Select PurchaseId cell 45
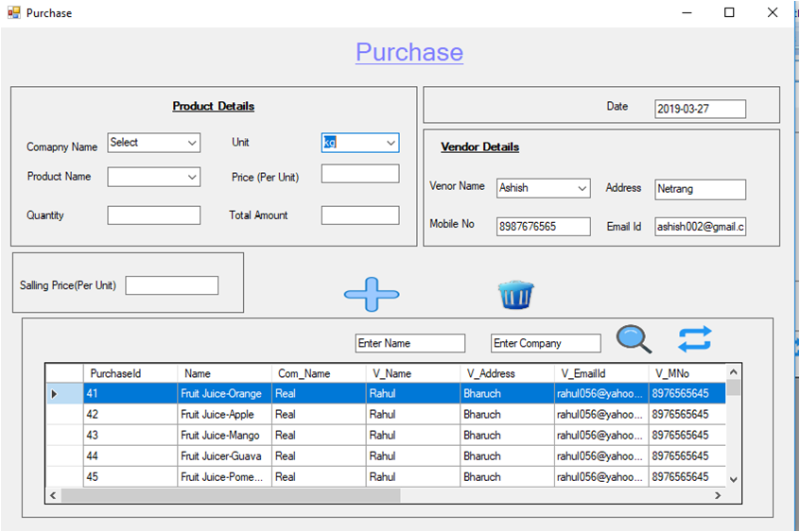This screenshot has height=532, width=800. 130,477
